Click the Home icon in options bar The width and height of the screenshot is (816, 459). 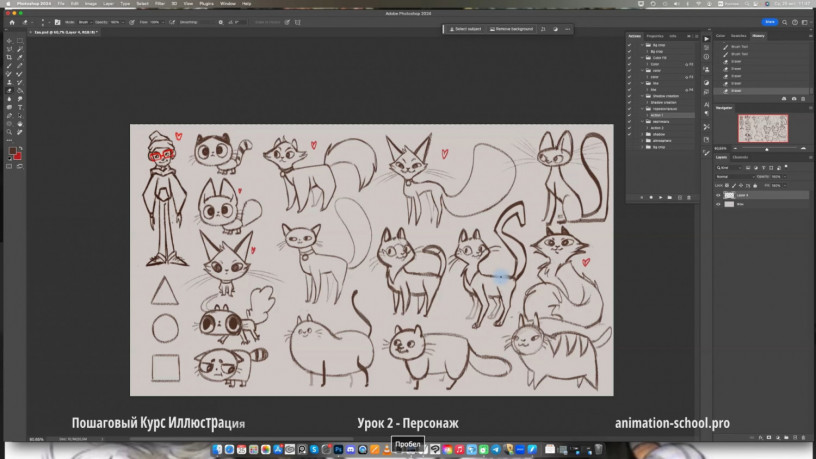10,21
